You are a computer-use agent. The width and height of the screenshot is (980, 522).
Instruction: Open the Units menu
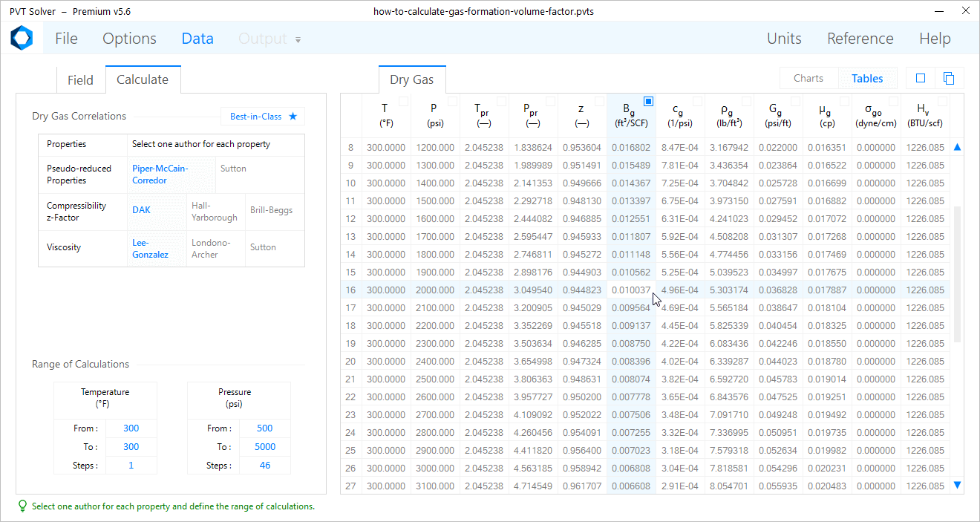click(x=784, y=39)
